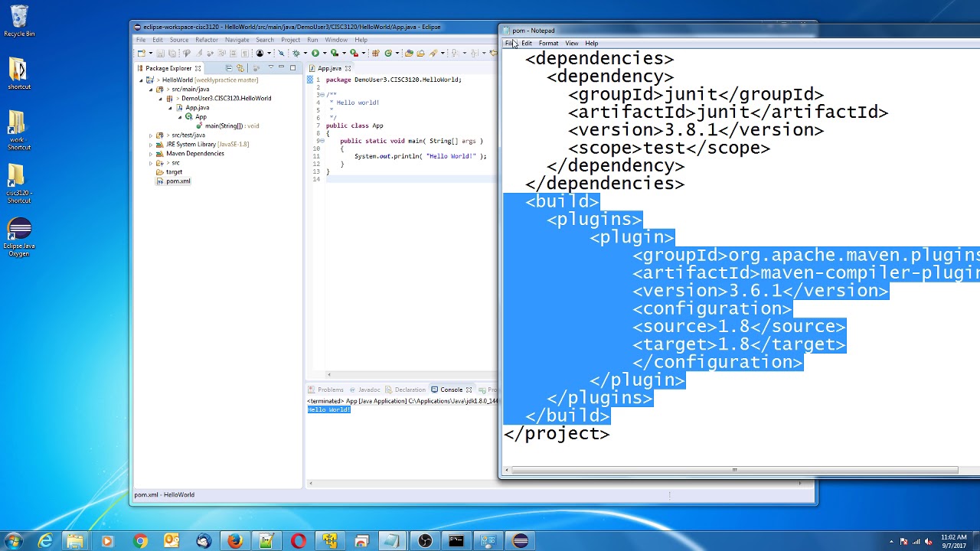Image resolution: width=980 pixels, height=551 pixels.
Task: Open the Windows Start button
Action: [x=13, y=541]
